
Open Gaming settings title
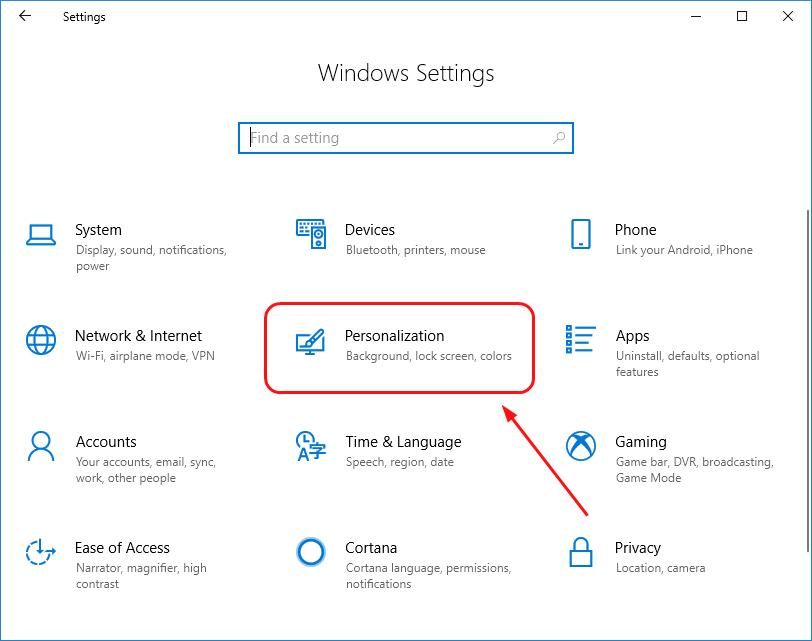[x=641, y=442]
